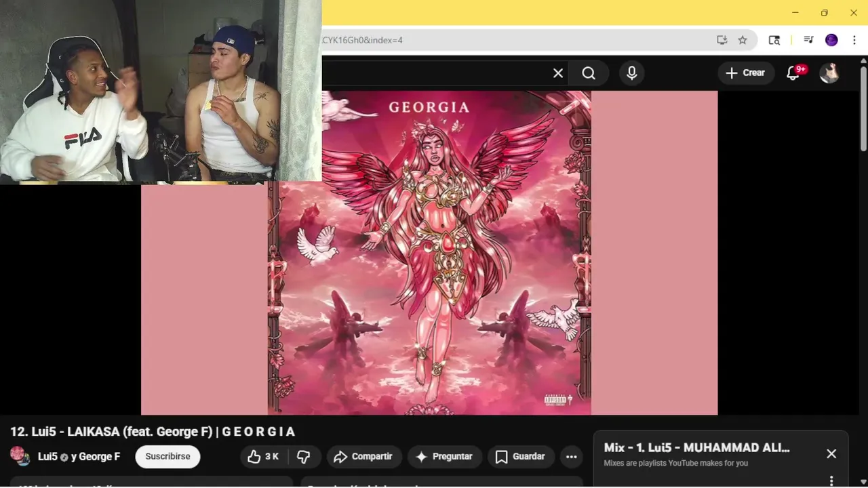Open the Chrome search-tabs side panel icon
868x488 pixels.
(x=774, y=40)
